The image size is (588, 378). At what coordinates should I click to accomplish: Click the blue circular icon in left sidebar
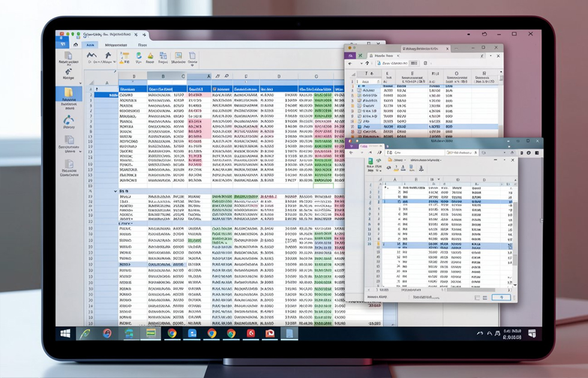pos(68,120)
